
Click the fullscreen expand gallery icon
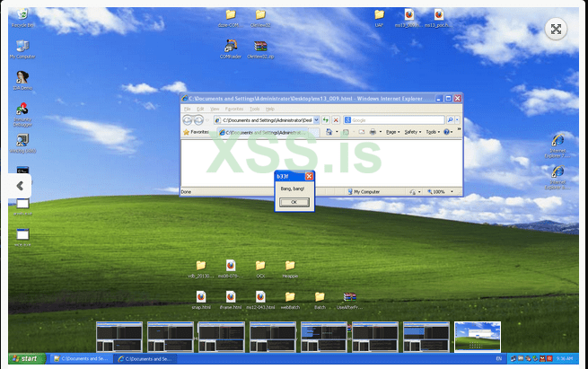click(557, 30)
